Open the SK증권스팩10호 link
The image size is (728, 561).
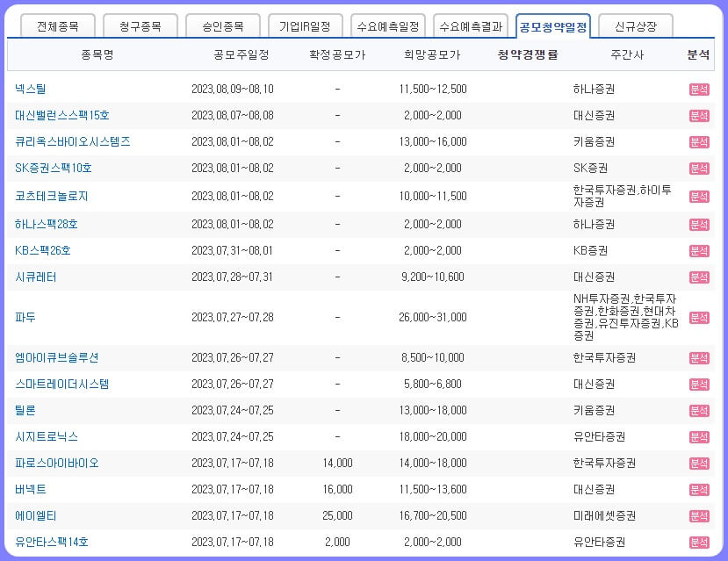(53, 168)
